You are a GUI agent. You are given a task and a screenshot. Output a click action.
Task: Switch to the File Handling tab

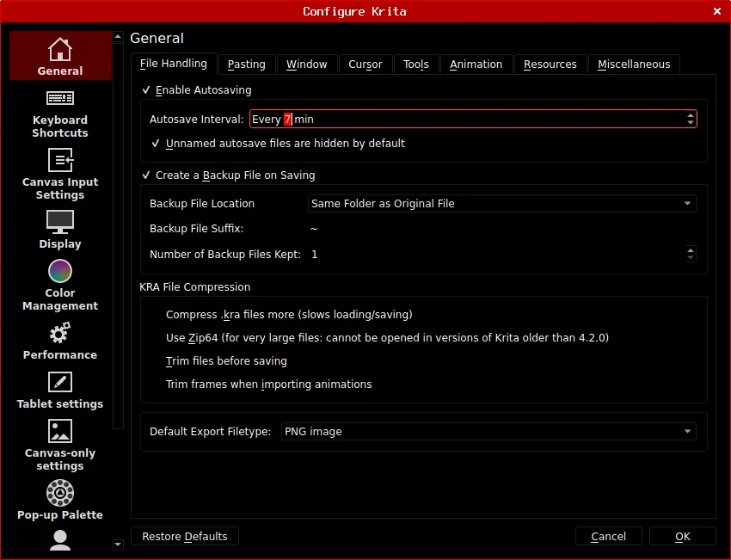[x=174, y=64]
